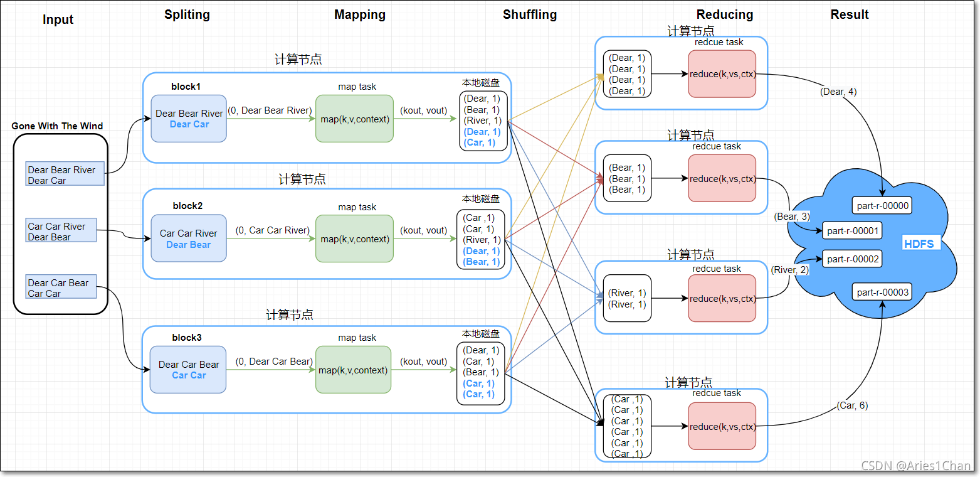Click the (0, Dear Car Bear) arrow label

pos(273,362)
